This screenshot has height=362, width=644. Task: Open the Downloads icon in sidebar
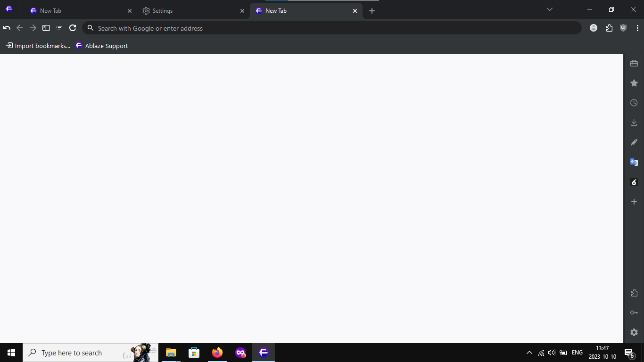point(634,122)
